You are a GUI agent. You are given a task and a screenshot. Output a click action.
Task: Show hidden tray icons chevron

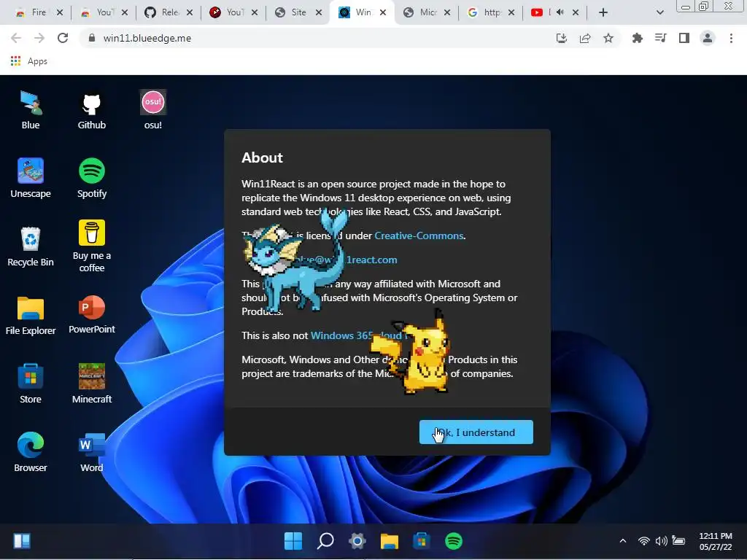click(x=623, y=541)
